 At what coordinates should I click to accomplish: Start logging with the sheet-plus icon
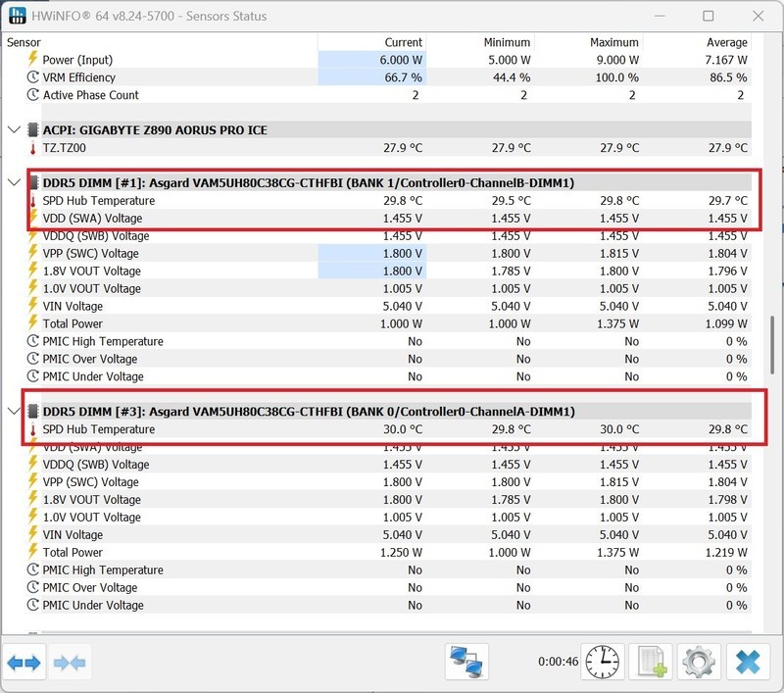651,663
